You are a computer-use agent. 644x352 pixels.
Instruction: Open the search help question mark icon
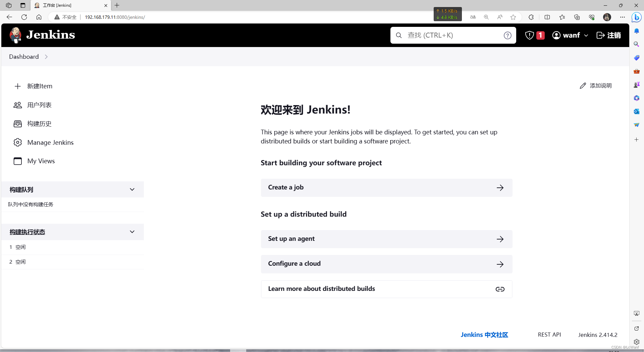point(507,35)
